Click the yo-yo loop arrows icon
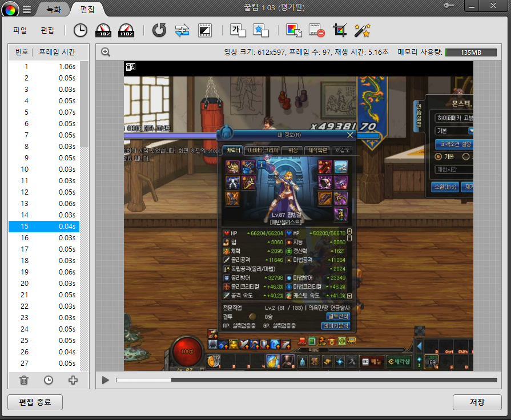The height and width of the screenshot is (420, 511). pyautogui.click(x=182, y=30)
